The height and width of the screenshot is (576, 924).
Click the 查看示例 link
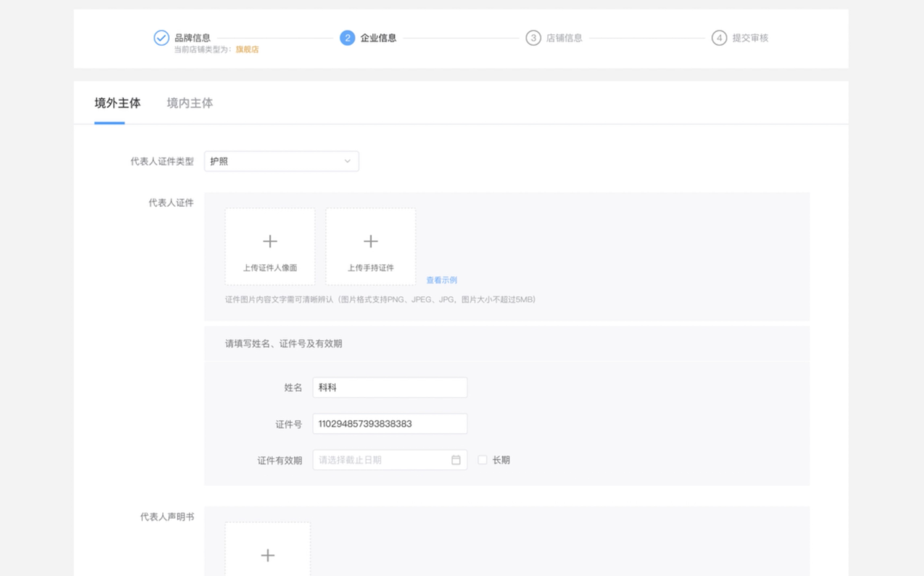pos(441,280)
